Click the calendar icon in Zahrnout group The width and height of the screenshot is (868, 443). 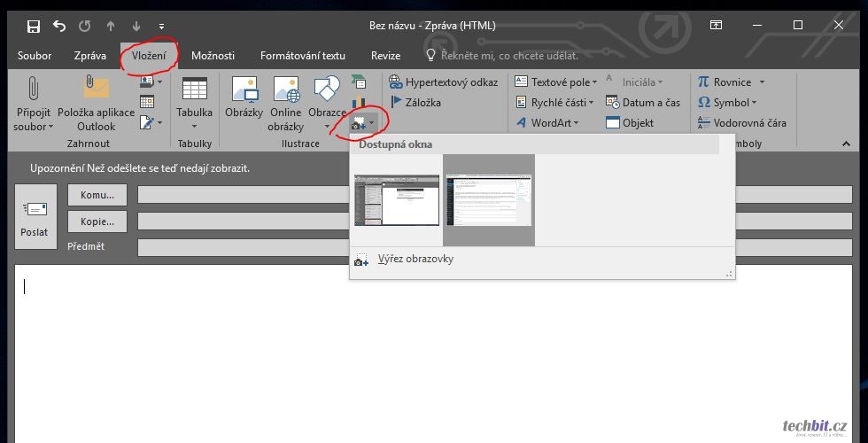[x=147, y=102]
